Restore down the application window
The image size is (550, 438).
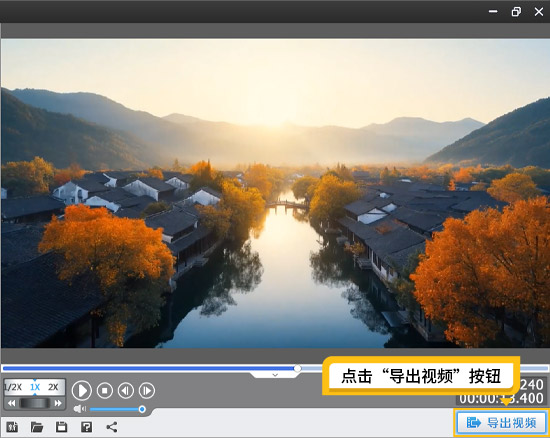pos(516,12)
